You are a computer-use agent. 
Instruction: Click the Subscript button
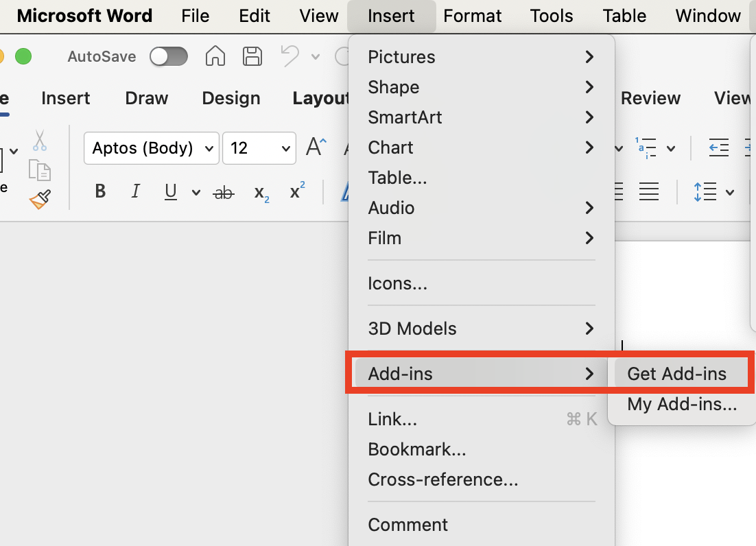pos(261,193)
